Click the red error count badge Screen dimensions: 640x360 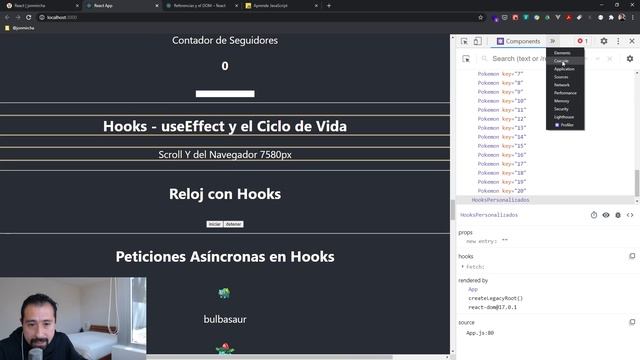click(582, 41)
